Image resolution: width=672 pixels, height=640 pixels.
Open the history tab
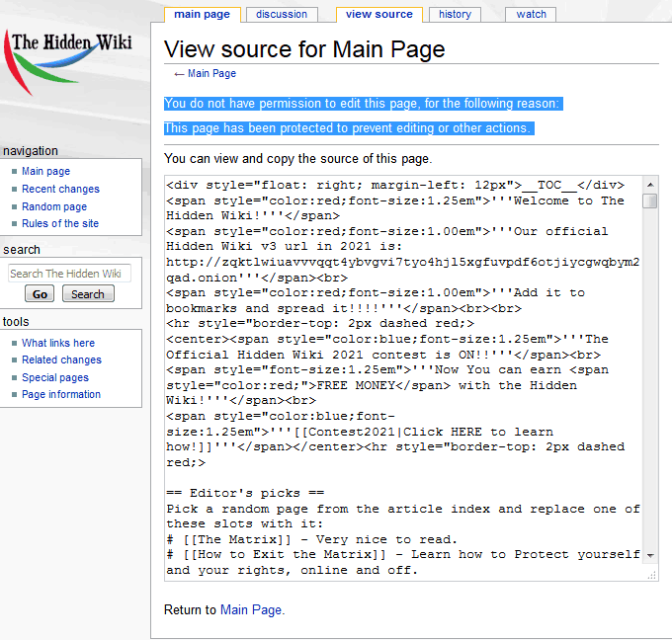[x=455, y=14]
